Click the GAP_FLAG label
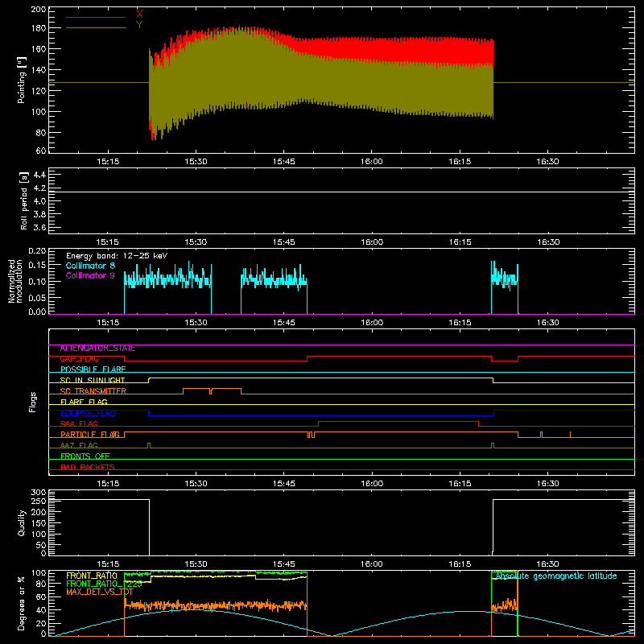 click(x=79, y=359)
